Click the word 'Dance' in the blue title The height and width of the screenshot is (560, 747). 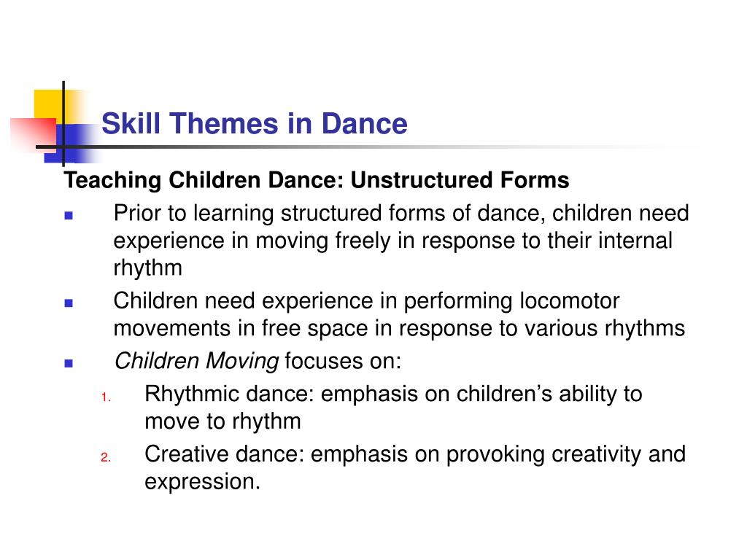(365, 124)
